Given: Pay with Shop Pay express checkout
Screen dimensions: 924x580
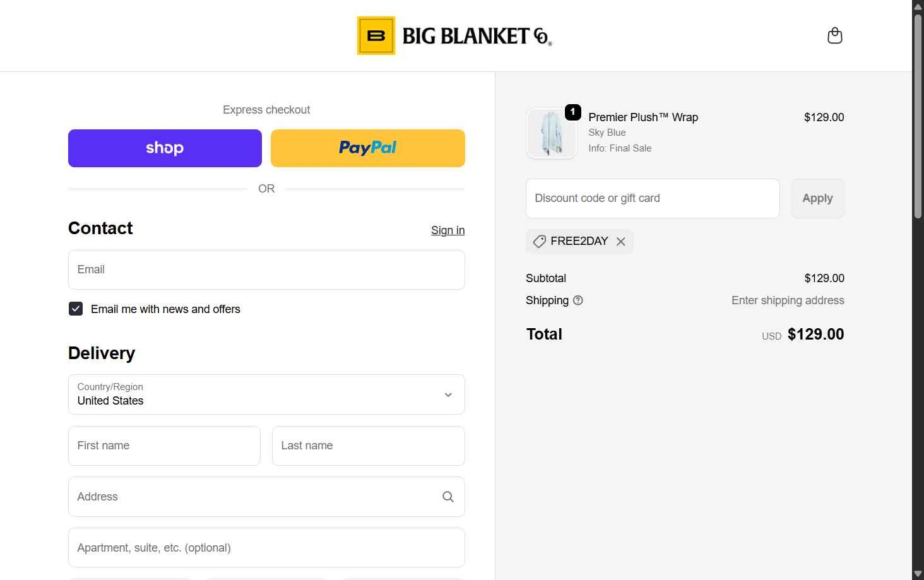Looking at the screenshot, I should click(x=165, y=148).
